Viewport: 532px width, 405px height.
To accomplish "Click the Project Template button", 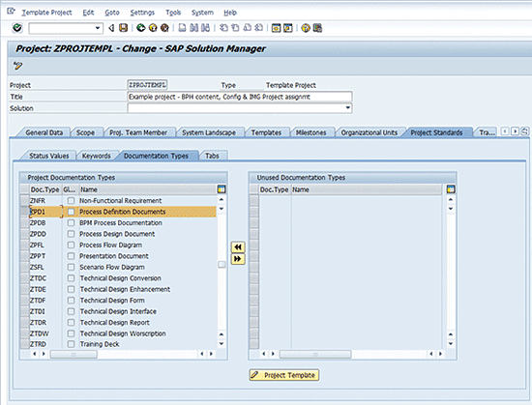I will (284, 375).
